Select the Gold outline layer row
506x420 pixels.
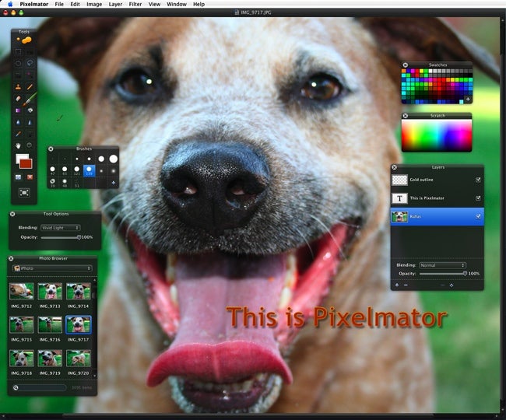[437, 180]
